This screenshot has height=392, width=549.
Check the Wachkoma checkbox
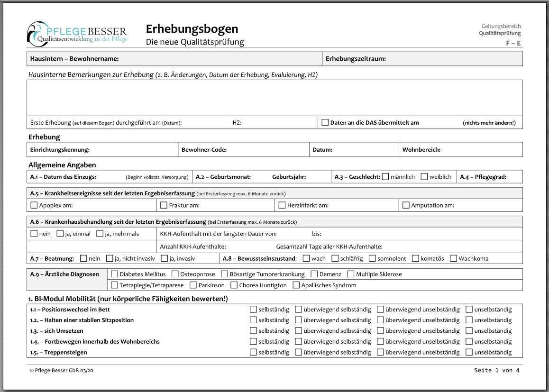[x=453, y=259]
